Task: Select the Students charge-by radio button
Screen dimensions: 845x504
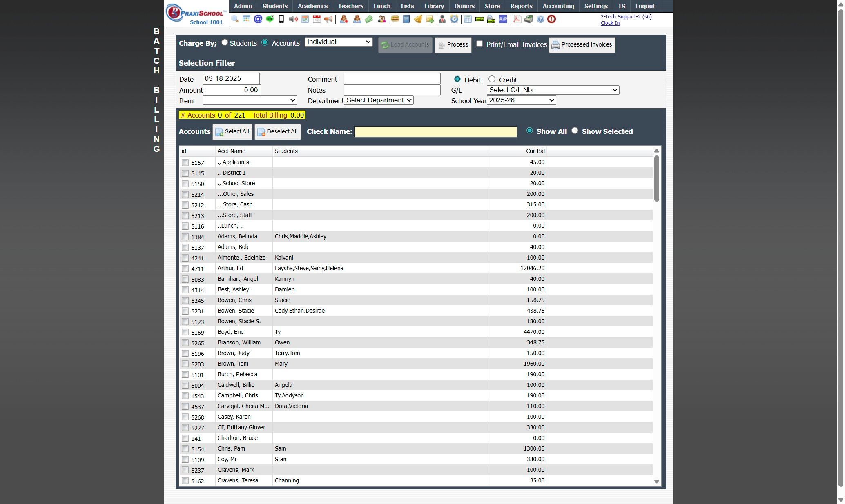Action: click(x=225, y=42)
